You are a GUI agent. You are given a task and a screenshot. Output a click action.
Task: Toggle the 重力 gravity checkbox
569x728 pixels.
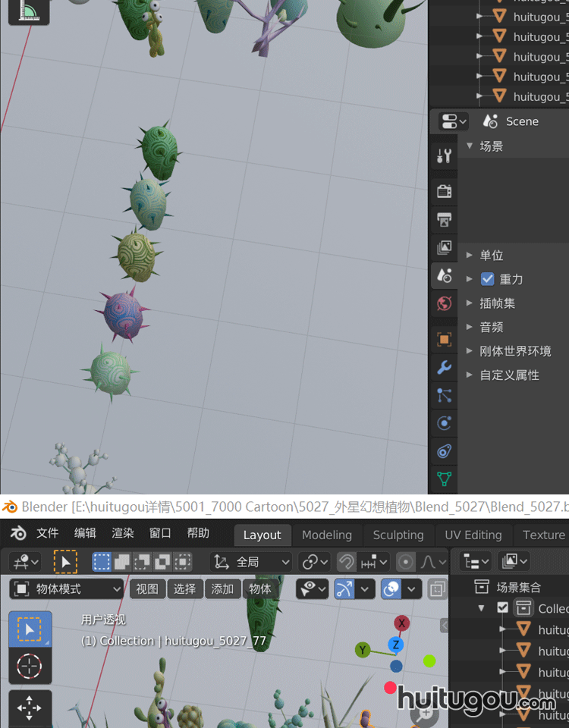tap(487, 279)
